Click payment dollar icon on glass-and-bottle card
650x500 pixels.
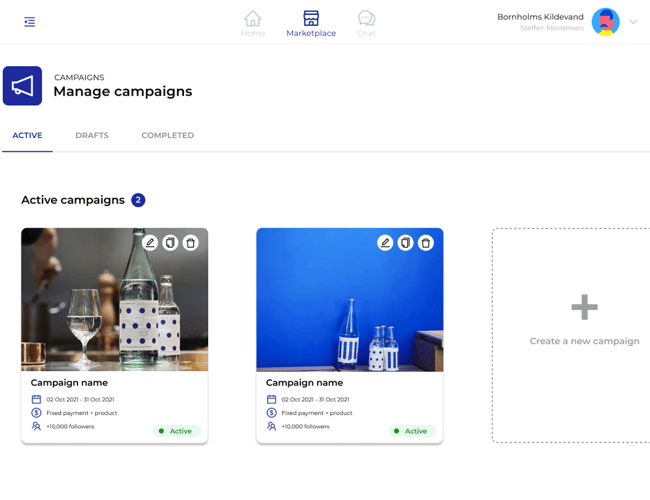click(x=36, y=413)
